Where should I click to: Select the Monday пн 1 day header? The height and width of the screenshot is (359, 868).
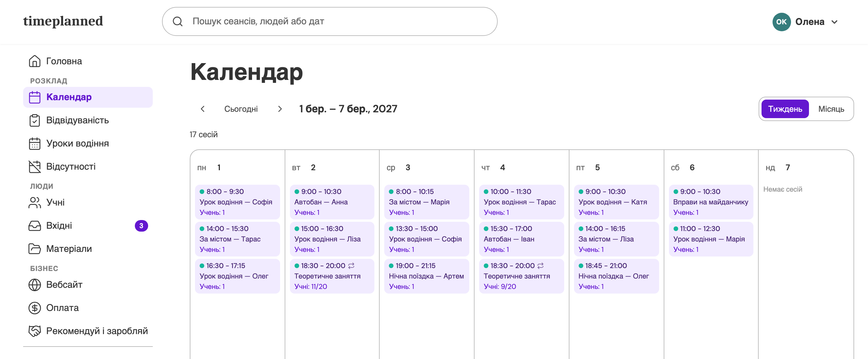209,168
